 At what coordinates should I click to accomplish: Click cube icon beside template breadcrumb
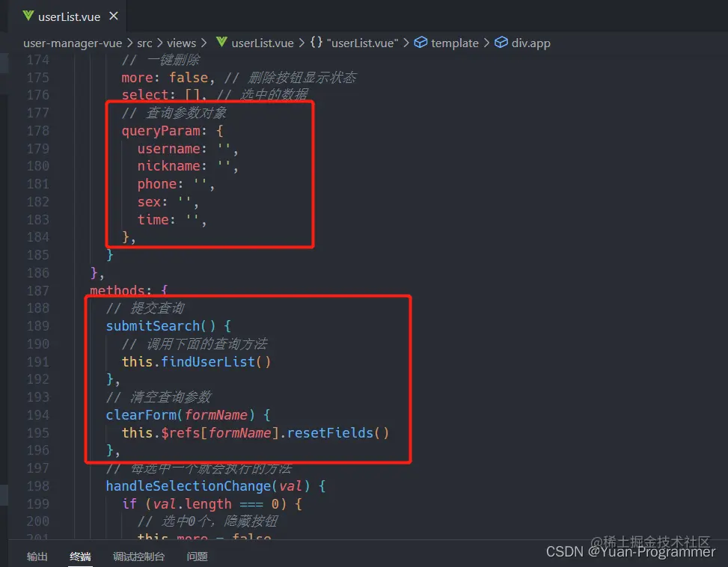tap(420, 43)
